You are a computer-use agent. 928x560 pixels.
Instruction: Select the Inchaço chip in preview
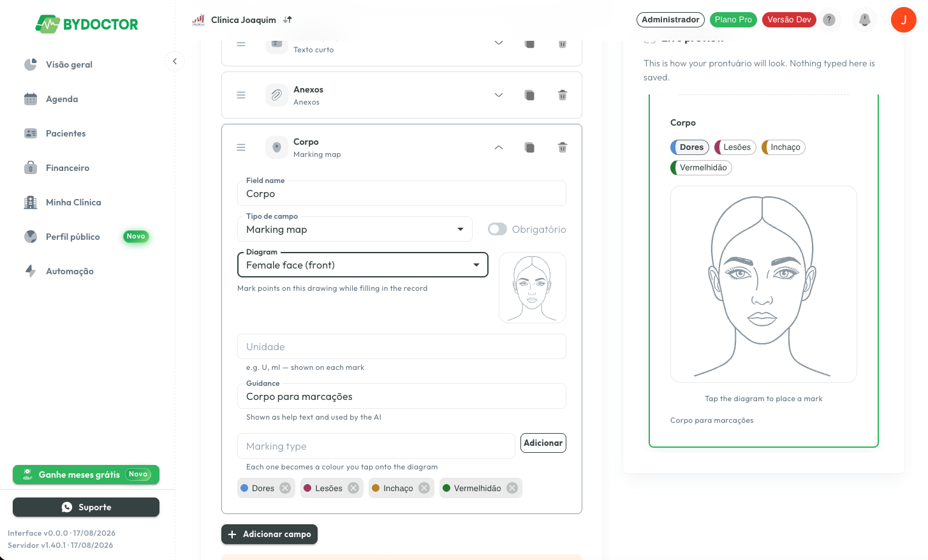784,147
